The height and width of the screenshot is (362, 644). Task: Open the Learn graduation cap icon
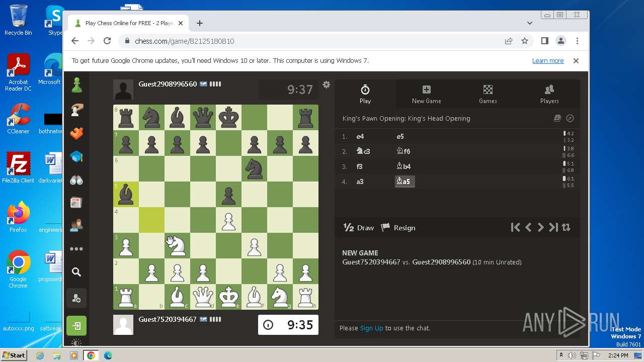coord(76,157)
